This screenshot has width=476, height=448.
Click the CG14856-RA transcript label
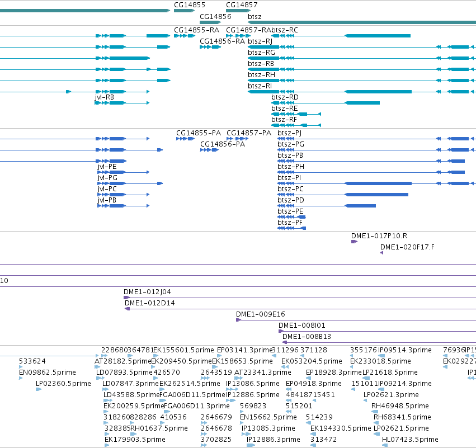coord(222,41)
